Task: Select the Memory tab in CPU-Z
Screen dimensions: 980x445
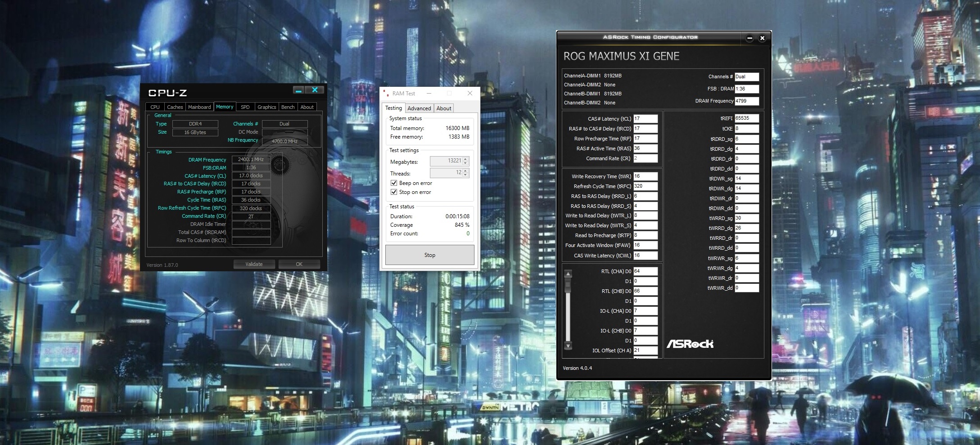Action: pyautogui.click(x=225, y=107)
